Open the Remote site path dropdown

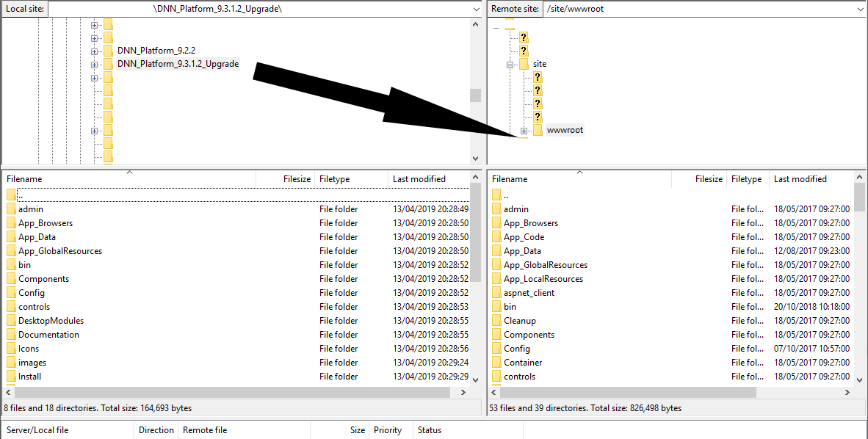coord(860,9)
